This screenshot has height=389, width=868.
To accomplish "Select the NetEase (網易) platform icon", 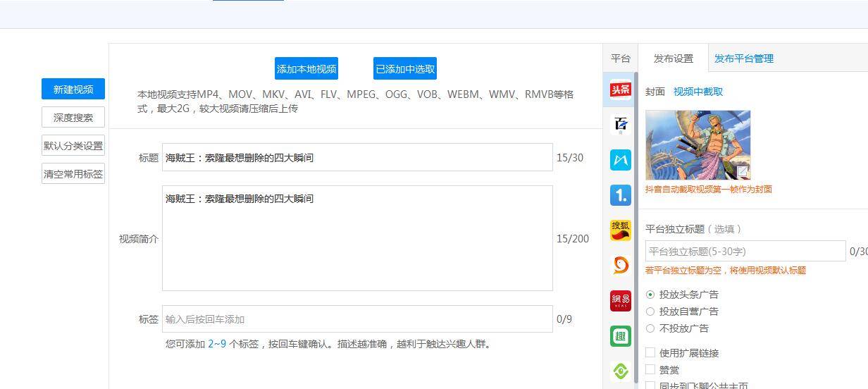I will pos(620,301).
